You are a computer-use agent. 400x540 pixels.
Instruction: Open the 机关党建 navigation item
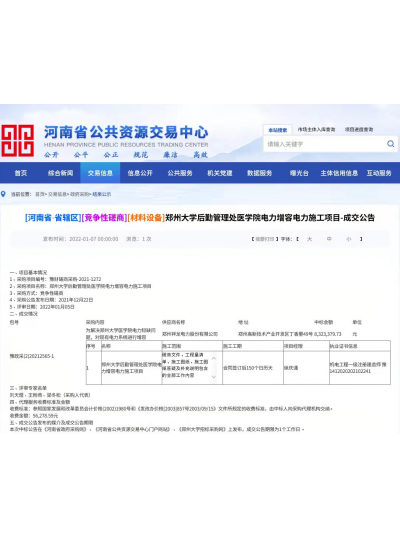[x=220, y=173]
